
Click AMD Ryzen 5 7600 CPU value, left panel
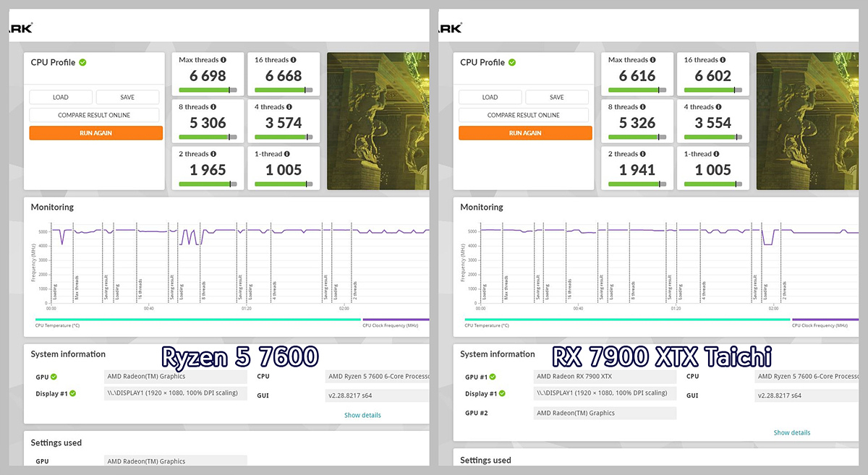pyautogui.click(x=377, y=377)
